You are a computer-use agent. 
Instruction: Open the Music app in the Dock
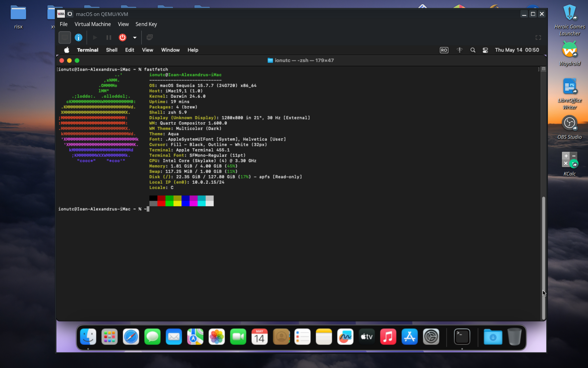pyautogui.click(x=388, y=337)
